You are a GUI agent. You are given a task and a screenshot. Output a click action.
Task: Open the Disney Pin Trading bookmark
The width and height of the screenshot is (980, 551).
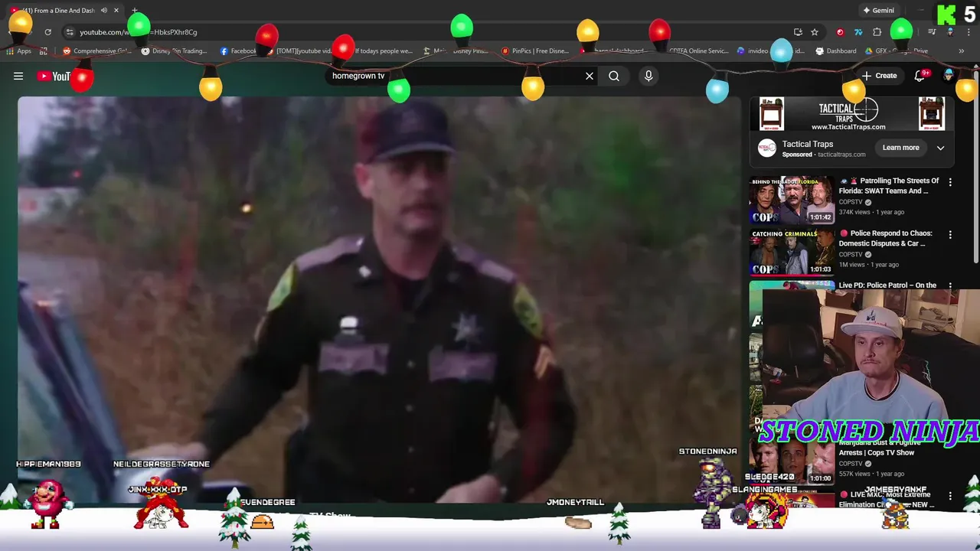tap(175, 51)
